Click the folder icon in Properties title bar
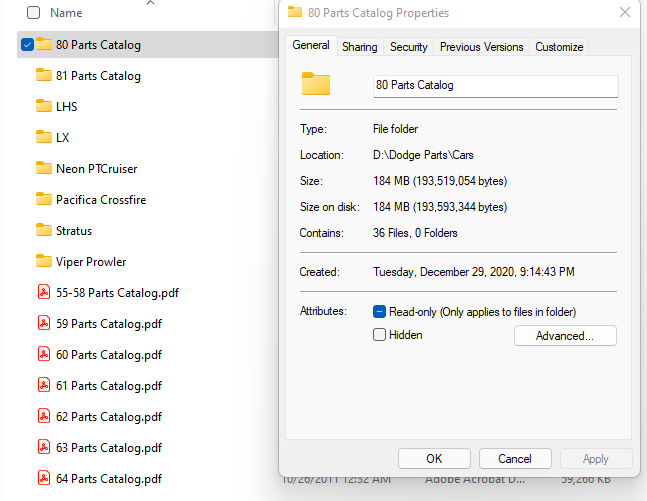 295,12
